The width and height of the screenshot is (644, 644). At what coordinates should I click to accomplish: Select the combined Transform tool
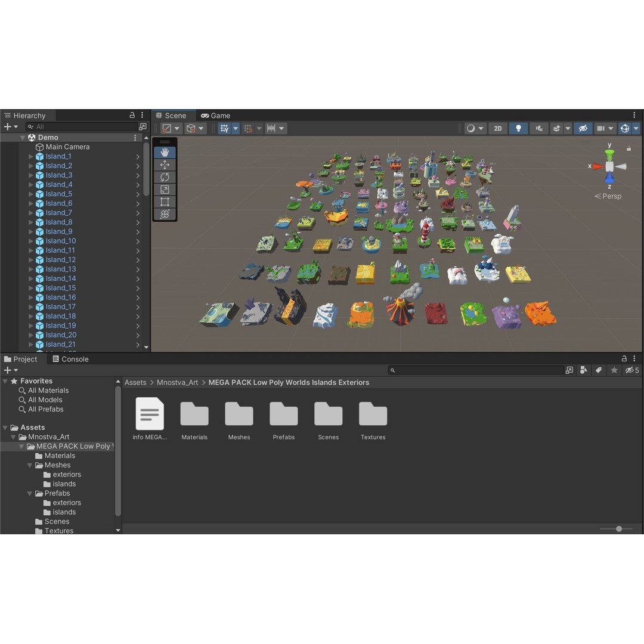pyautogui.click(x=165, y=214)
